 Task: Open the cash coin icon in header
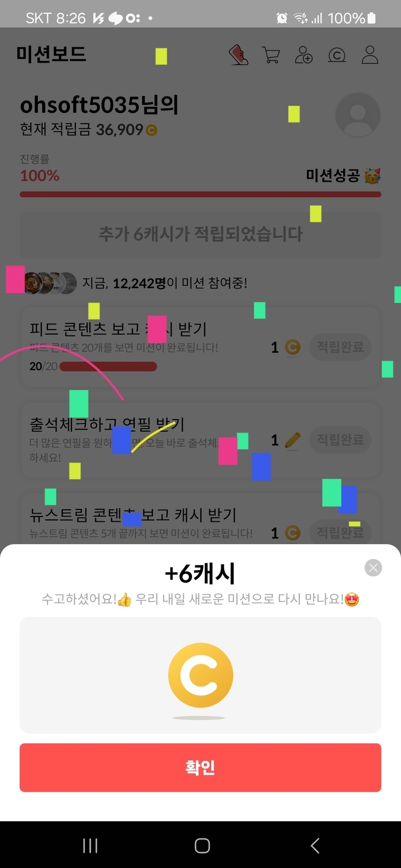(337, 56)
